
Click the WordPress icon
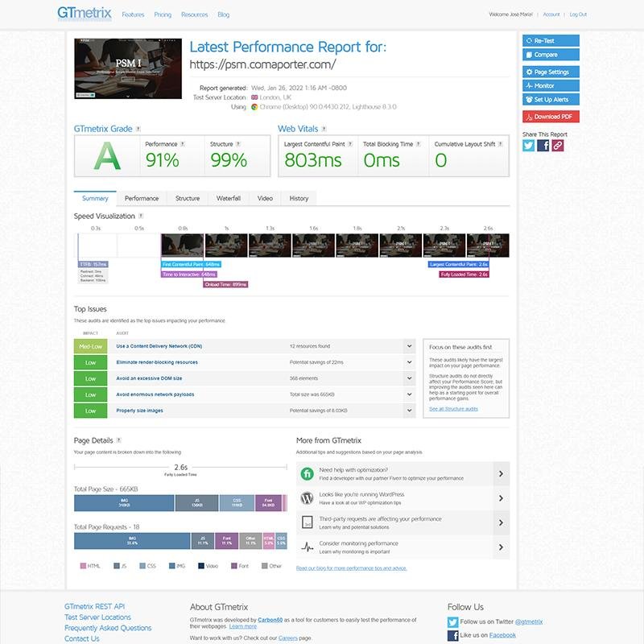pyautogui.click(x=308, y=498)
